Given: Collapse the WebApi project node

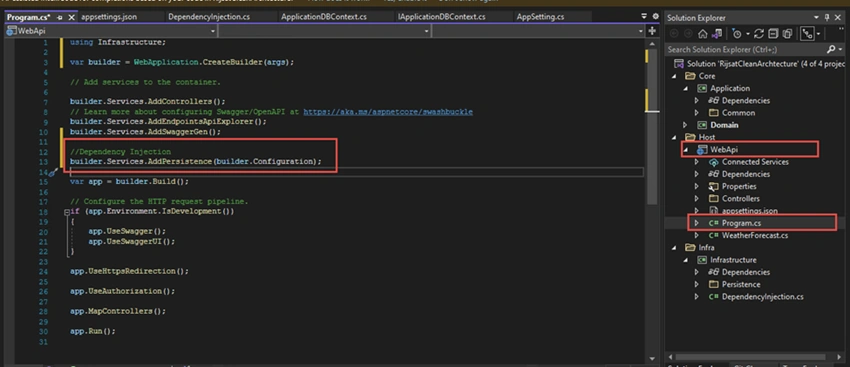Looking at the screenshot, I should click(686, 150).
